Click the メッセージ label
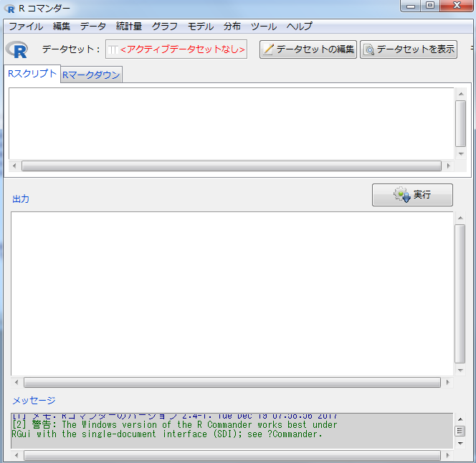 click(34, 401)
